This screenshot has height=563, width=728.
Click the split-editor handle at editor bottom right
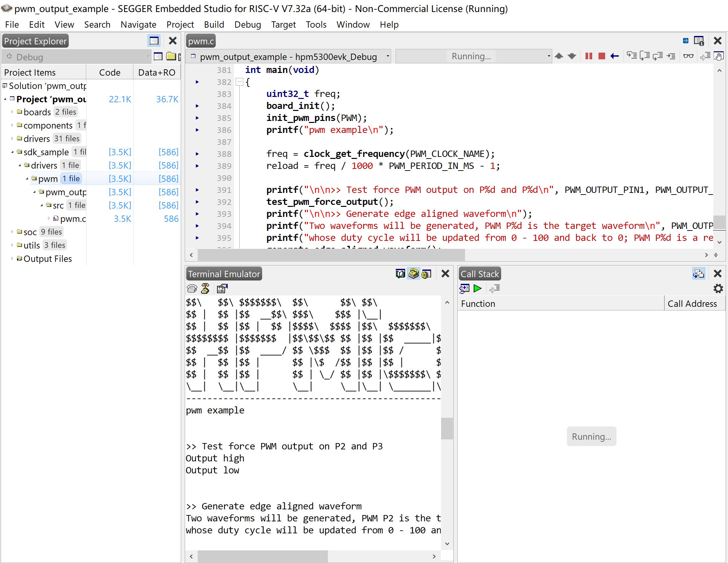(716, 255)
